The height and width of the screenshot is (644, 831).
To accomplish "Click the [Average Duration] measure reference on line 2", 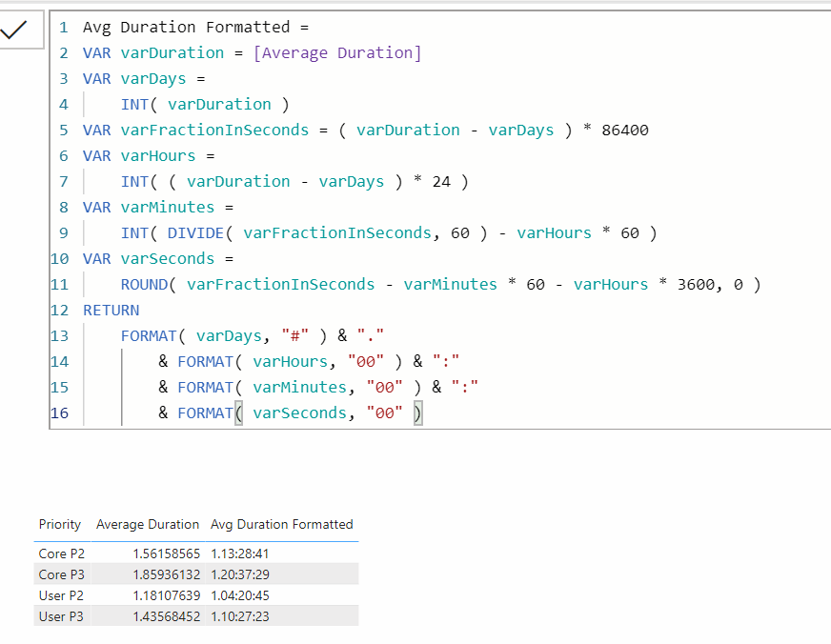I will tap(337, 53).
